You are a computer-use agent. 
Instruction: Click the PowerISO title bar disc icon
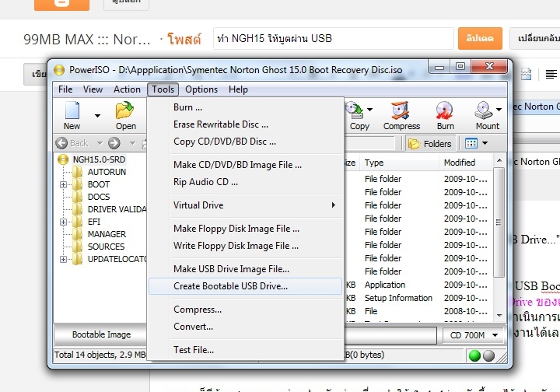tap(59, 70)
